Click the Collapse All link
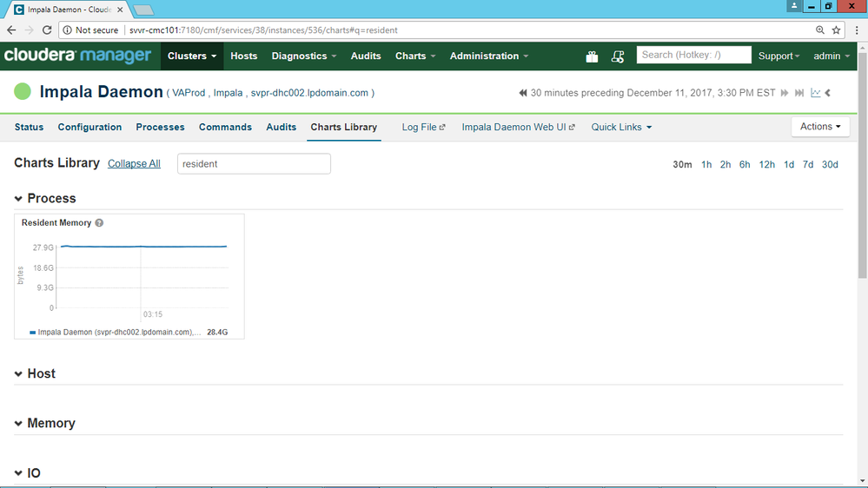868x488 pixels. (134, 164)
